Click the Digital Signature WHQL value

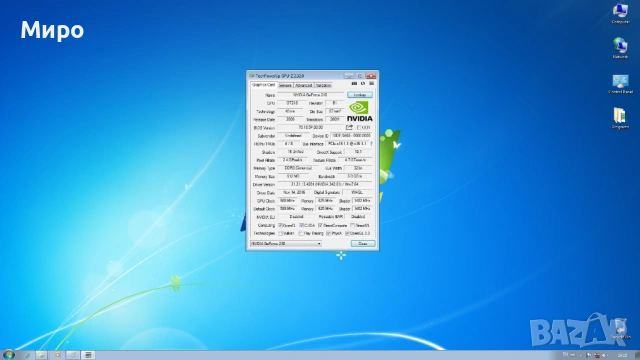tap(357, 192)
